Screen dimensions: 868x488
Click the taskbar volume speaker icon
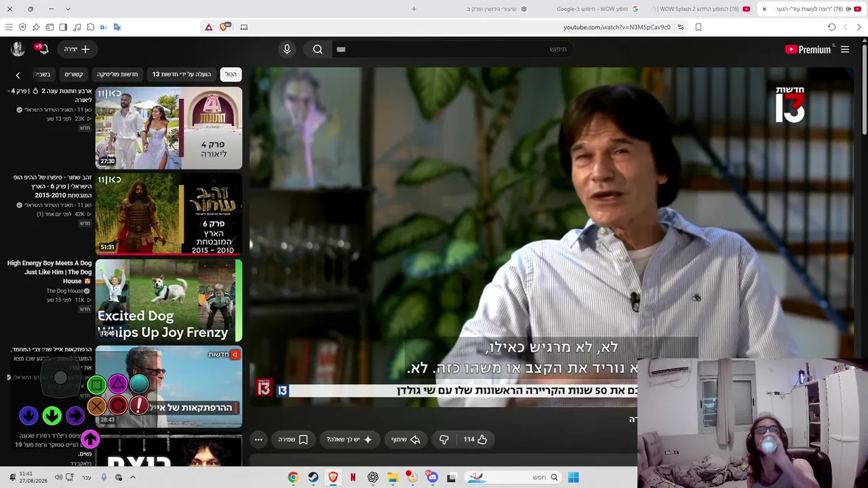coord(58,477)
